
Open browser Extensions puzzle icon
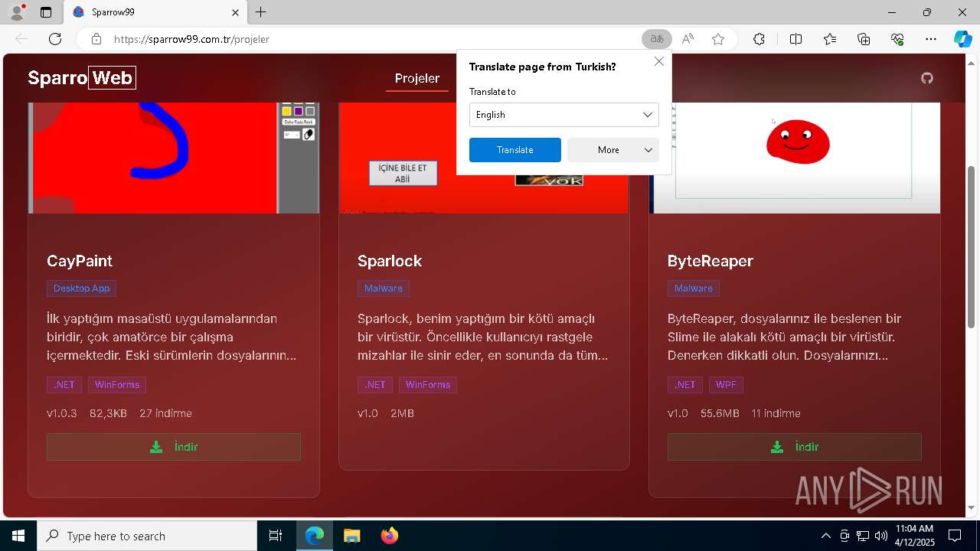[x=759, y=39]
